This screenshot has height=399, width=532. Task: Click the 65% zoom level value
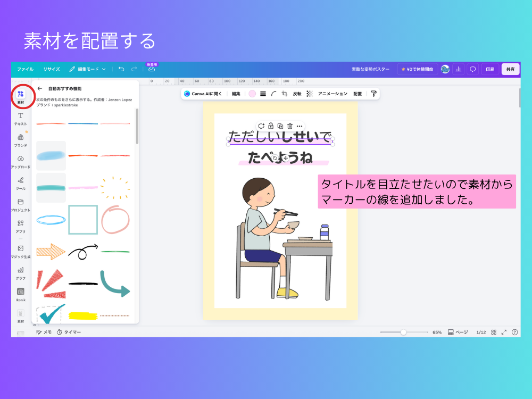(x=437, y=332)
